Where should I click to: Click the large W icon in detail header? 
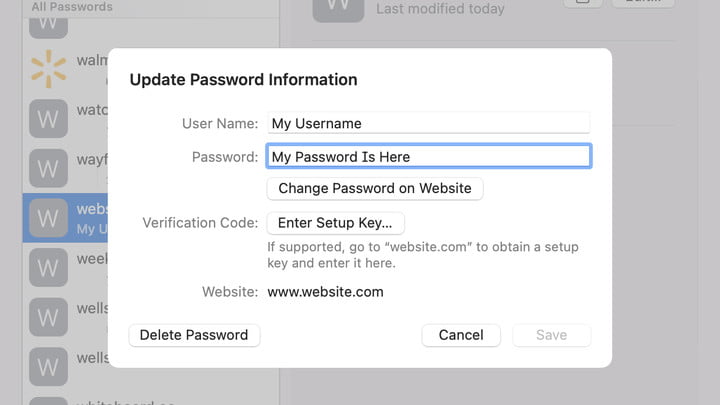pyautogui.click(x=338, y=9)
